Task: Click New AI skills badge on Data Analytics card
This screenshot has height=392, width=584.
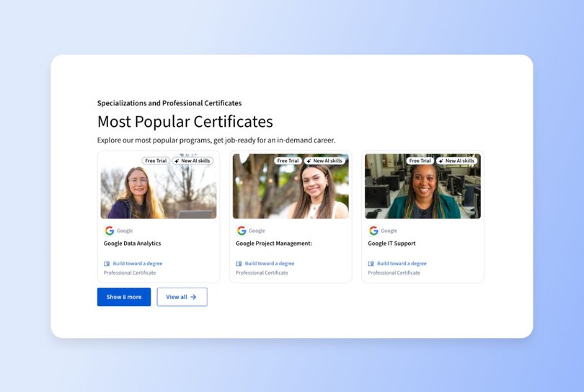Action: pyautogui.click(x=193, y=161)
